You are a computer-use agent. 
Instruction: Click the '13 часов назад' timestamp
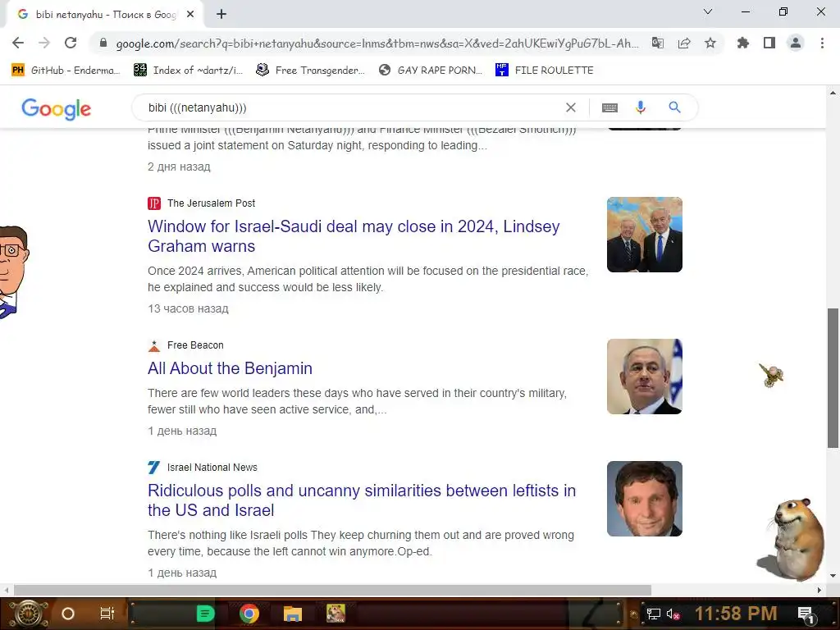188,308
